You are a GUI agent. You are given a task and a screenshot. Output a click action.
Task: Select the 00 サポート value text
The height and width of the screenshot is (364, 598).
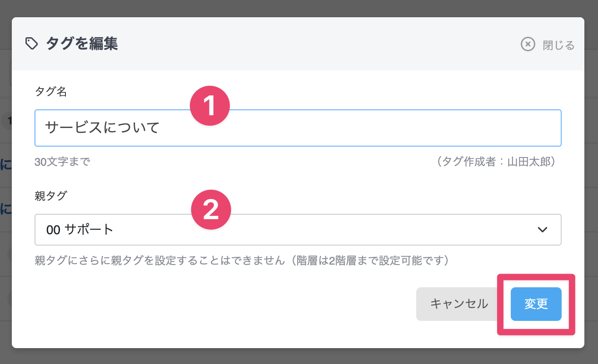pyautogui.click(x=80, y=230)
